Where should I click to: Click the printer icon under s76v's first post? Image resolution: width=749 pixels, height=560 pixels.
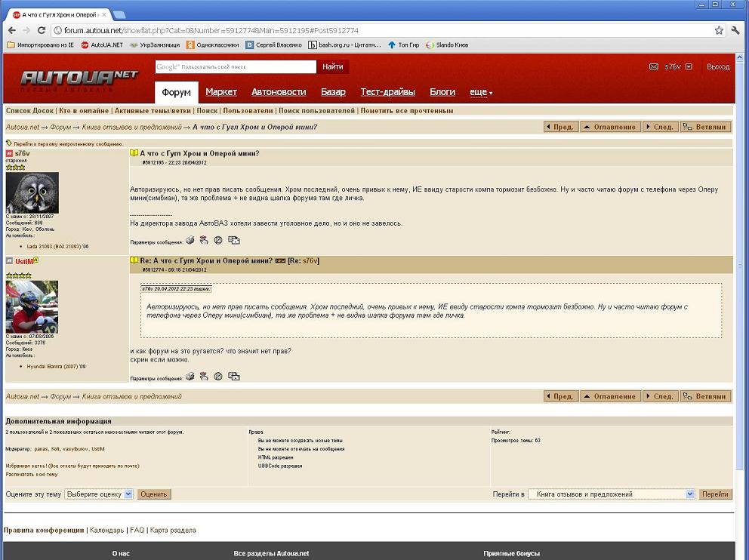[190, 241]
